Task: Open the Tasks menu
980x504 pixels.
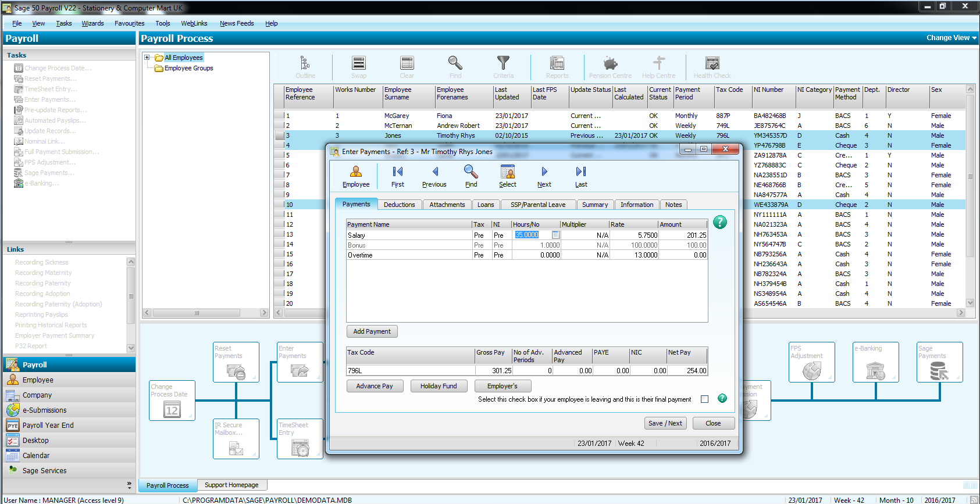Action: (x=64, y=23)
